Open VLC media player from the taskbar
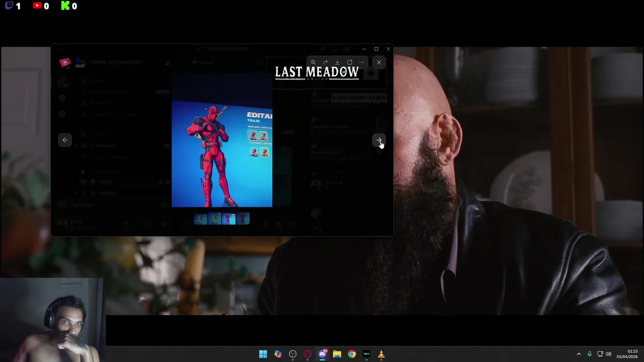 pyautogui.click(x=381, y=354)
